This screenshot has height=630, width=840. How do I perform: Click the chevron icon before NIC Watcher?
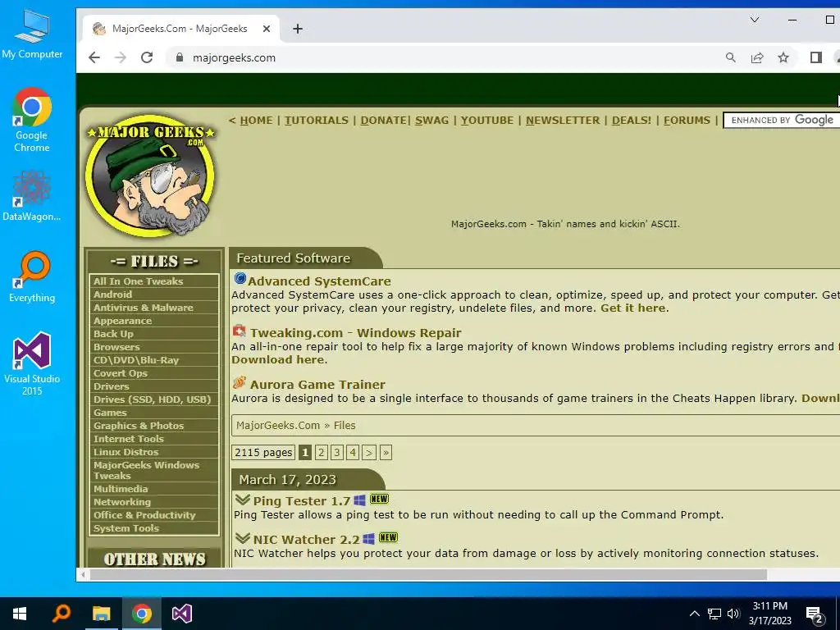243,538
